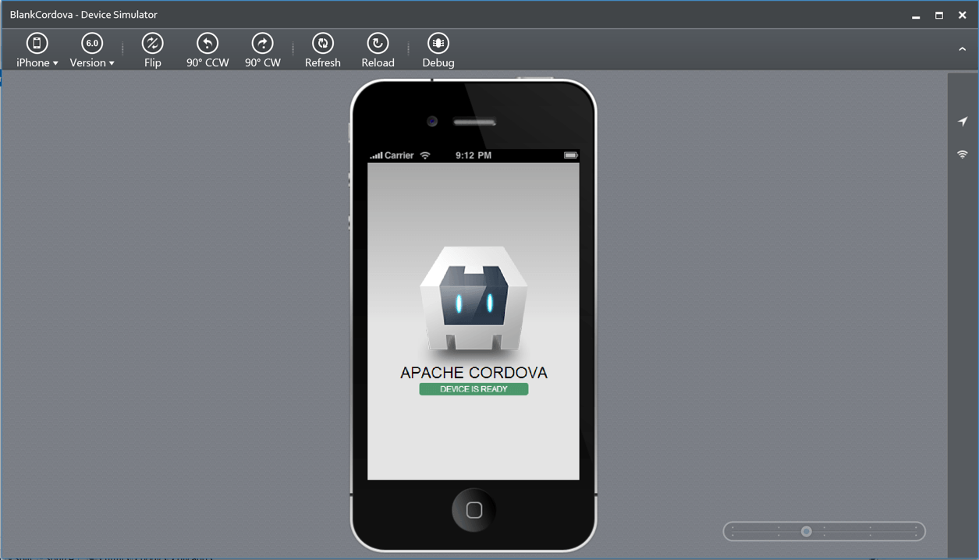Screen dimensions: 979x560
Task: Click the simulated Wi-Fi status icon
Action: click(425, 155)
